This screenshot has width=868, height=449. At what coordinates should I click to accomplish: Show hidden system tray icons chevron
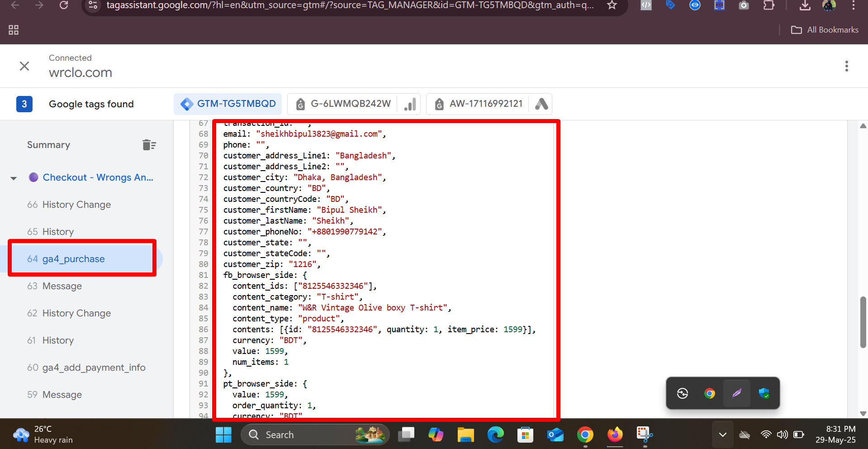(x=722, y=435)
